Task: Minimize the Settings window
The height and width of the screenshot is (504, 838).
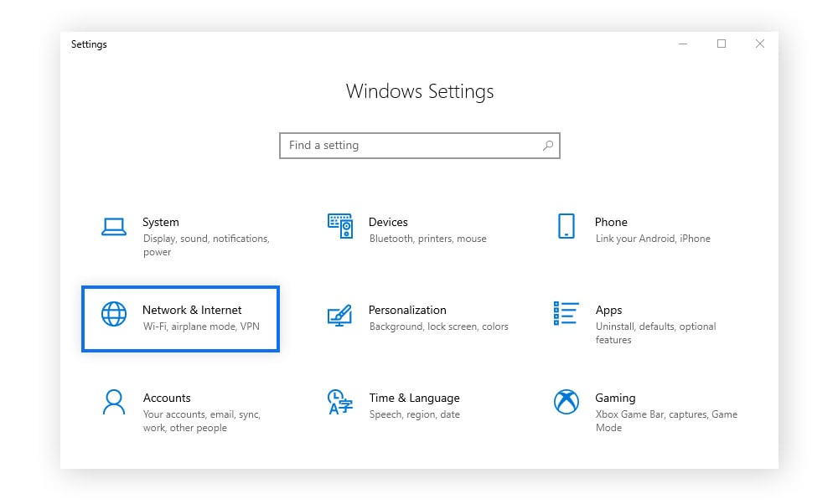Action: click(x=682, y=44)
